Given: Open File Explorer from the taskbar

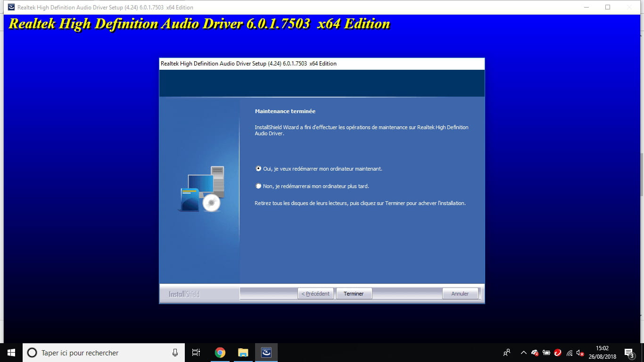Looking at the screenshot, I should coord(243,353).
